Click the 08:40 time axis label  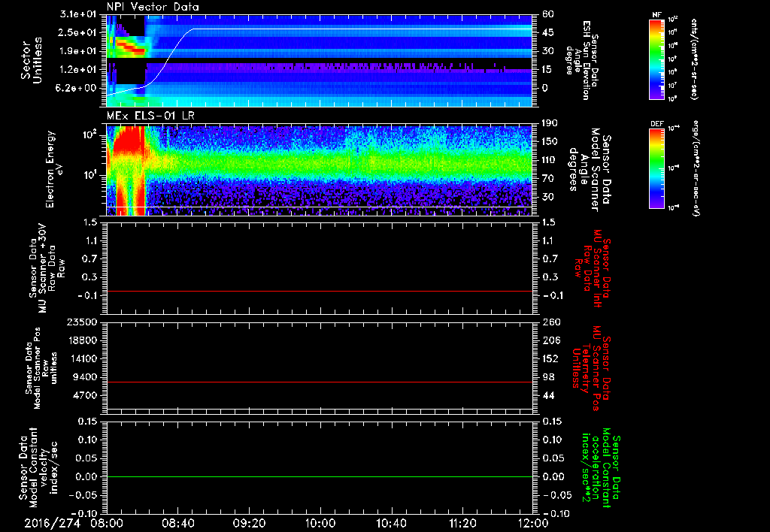coord(177,523)
